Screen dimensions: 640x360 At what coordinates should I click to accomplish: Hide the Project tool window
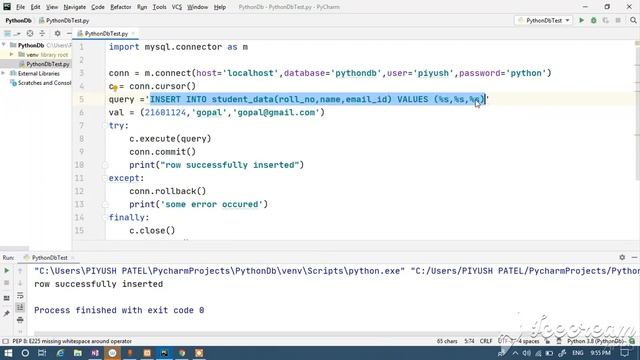[69, 33]
